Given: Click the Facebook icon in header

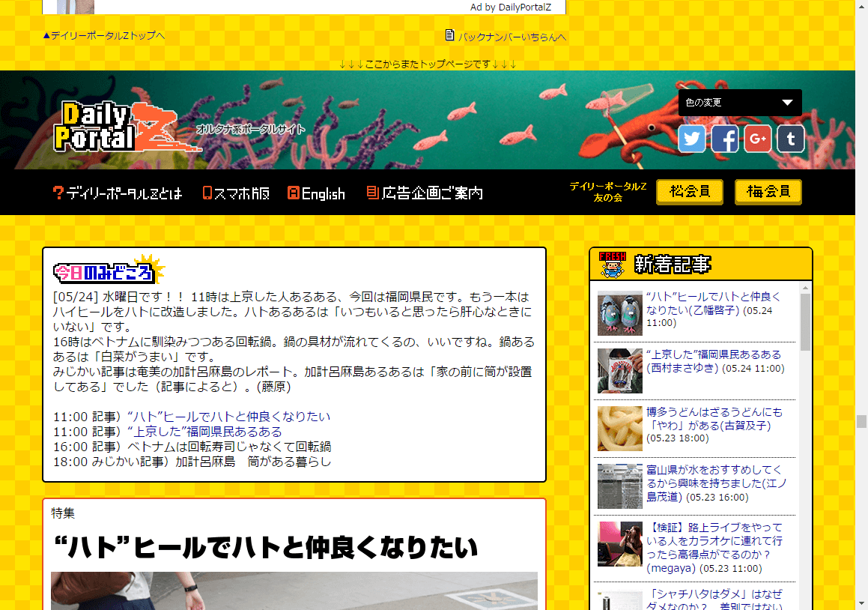Looking at the screenshot, I should click(725, 139).
